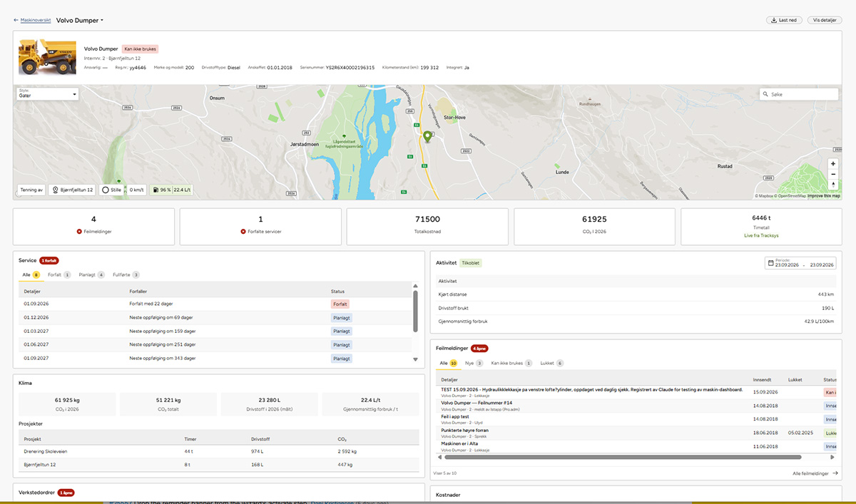Switch to Service 'Planlagt 4' tab

[92, 274]
